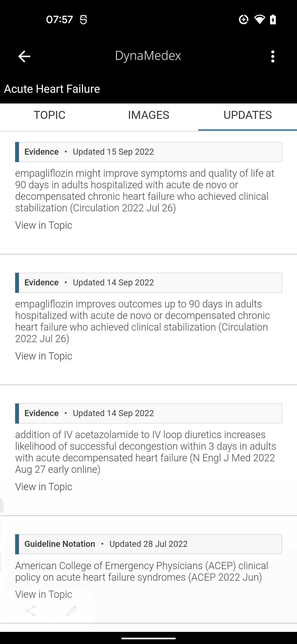Tap the battery charging status icon

click(273, 20)
